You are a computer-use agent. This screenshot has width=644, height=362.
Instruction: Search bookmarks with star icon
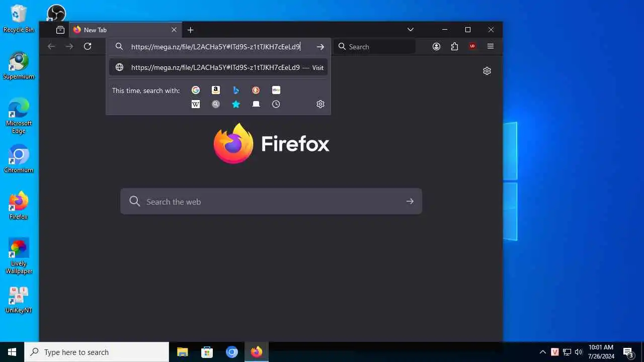tap(236, 104)
